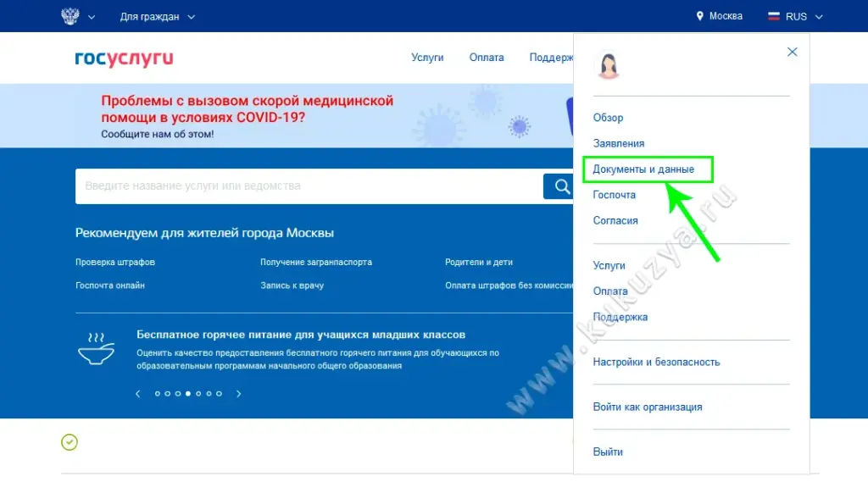Click the hot meal bowl icon
The width and height of the screenshot is (868, 482).
click(96, 349)
